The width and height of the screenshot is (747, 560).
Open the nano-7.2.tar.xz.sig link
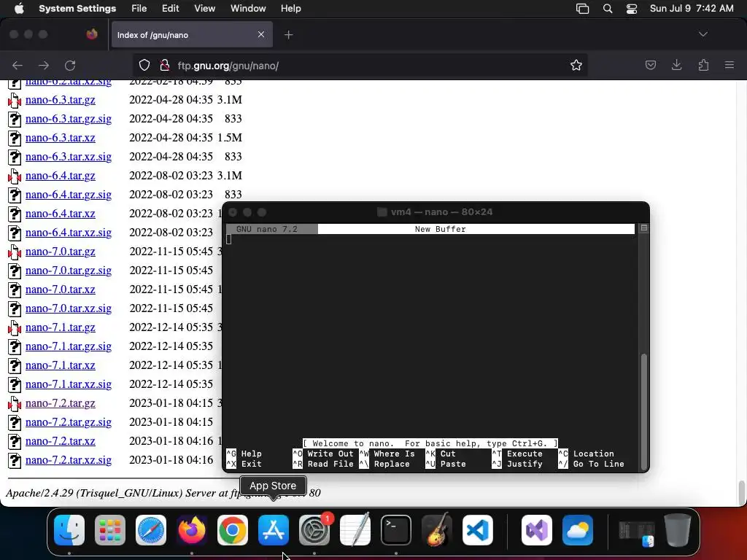[69, 461]
